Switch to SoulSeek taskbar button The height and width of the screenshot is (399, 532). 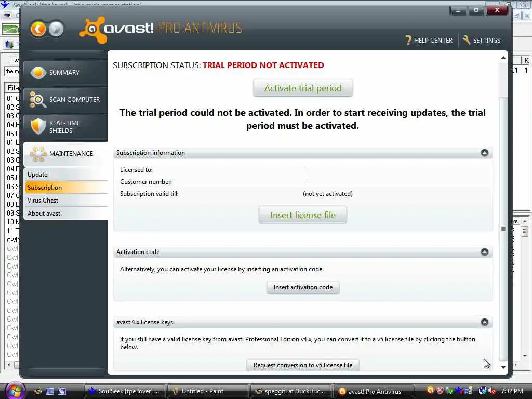pos(124,391)
